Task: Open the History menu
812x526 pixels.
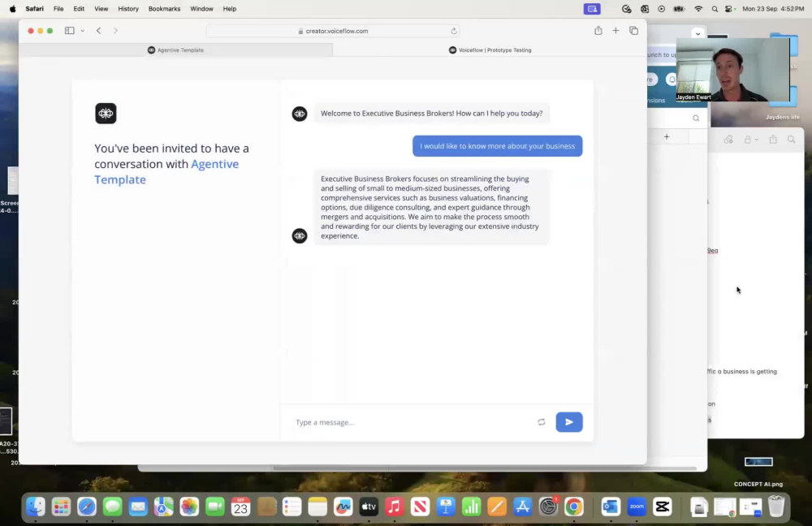Action: (x=128, y=9)
